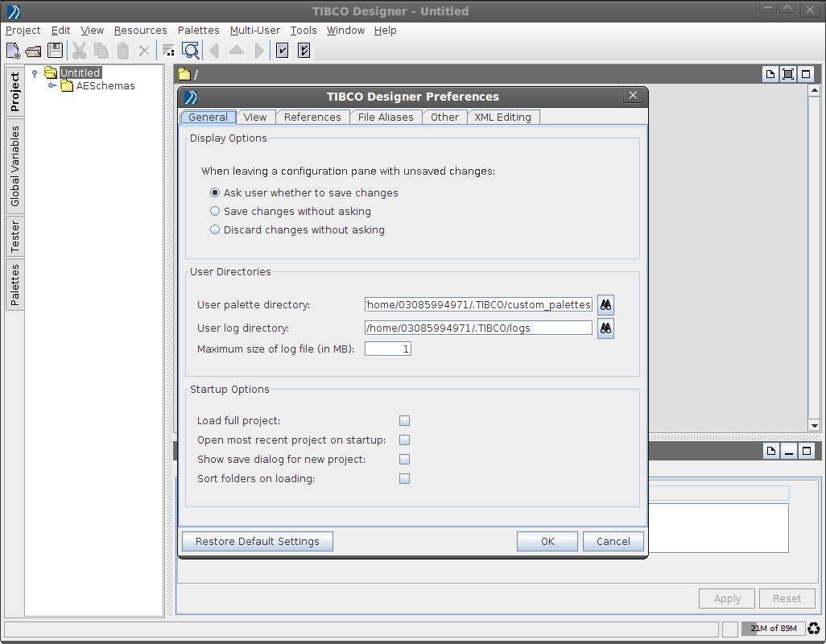Switch to the XML Editing tab

tap(502, 118)
